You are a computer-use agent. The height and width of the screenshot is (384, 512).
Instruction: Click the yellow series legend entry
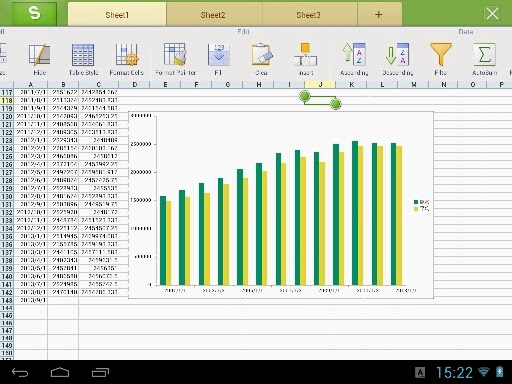point(421,209)
